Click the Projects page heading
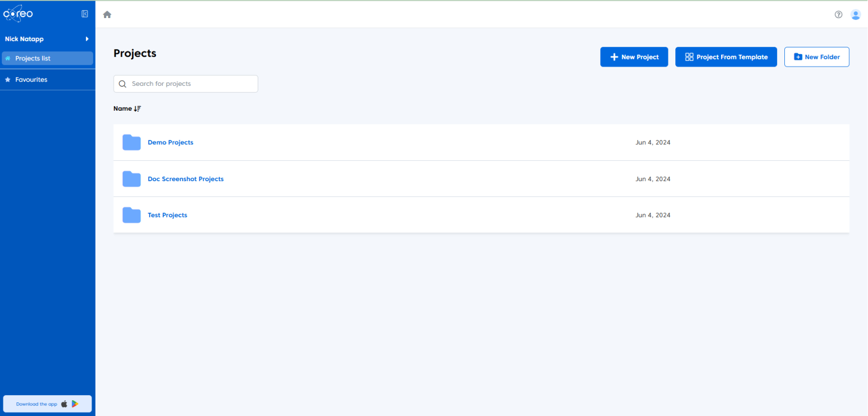 pos(135,54)
